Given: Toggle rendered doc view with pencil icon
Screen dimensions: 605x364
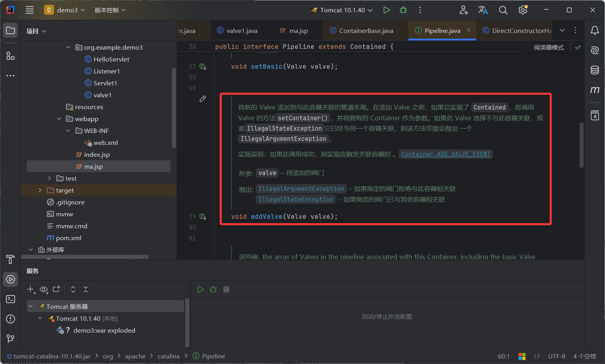Looking at the screenshot, I should (203, 99).
